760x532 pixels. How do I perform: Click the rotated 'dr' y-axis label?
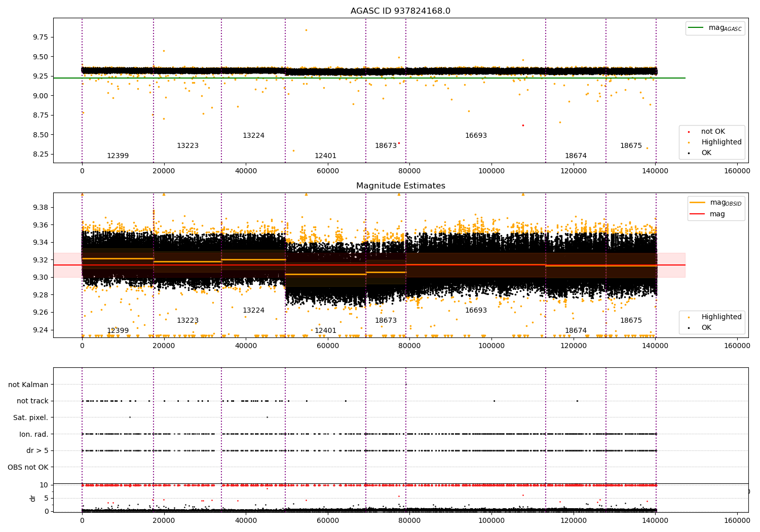click(x=33, y=498)
